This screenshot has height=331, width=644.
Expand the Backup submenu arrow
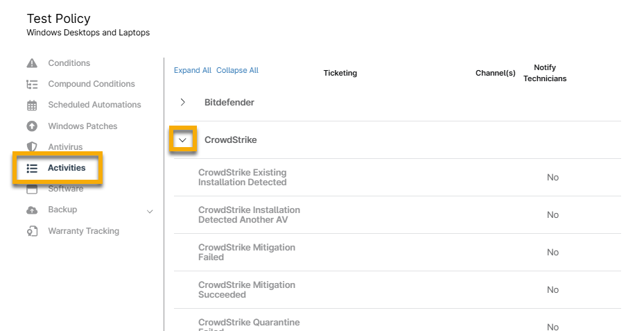tap(150, 211)
